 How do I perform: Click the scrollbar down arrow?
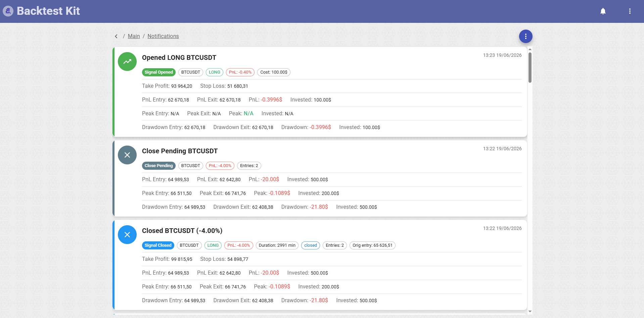click(x=530, y=312)
